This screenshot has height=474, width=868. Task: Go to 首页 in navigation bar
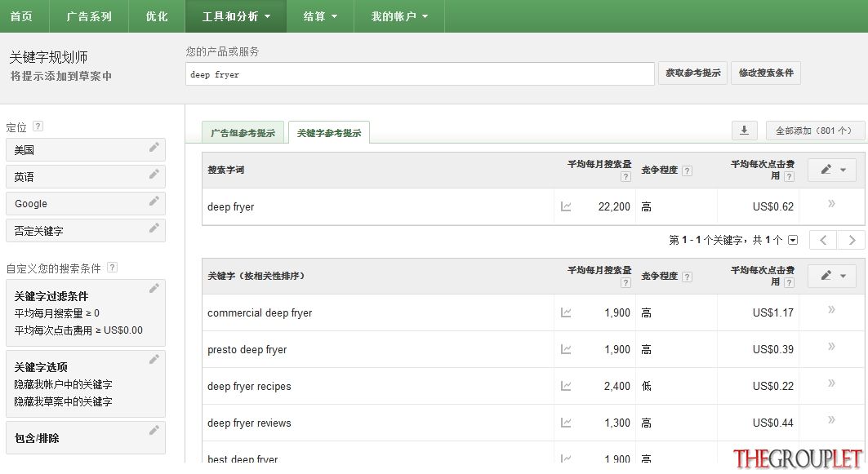coord(21,16)
